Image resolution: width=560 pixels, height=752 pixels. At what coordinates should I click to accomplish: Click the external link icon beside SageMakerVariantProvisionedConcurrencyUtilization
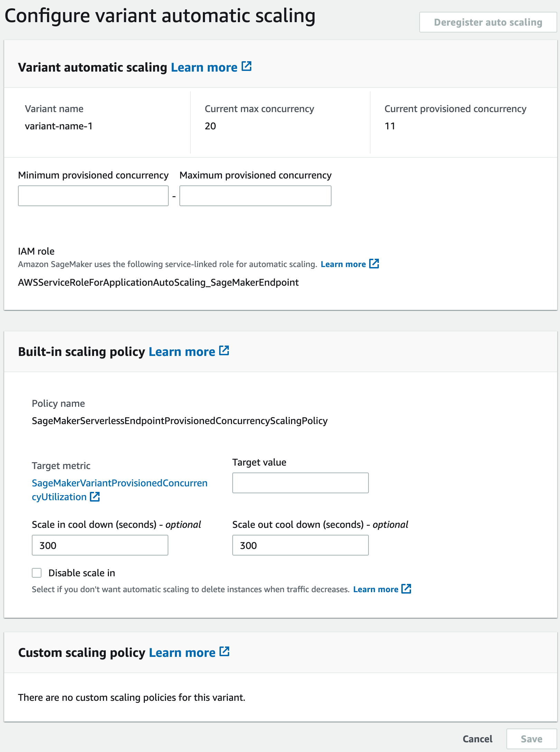[x=94, y=497]
